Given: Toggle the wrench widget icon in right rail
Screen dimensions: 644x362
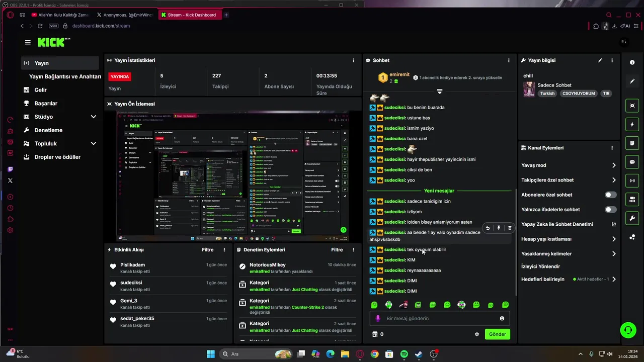Looking at the screenshot, I should [x=632, y=218].
